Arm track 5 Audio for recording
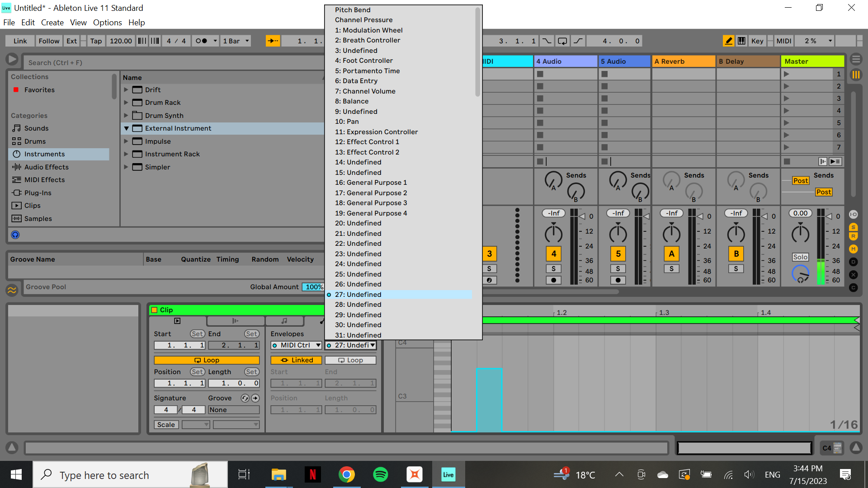The width and height of the screenshot is (868, 488). [618, 280]
